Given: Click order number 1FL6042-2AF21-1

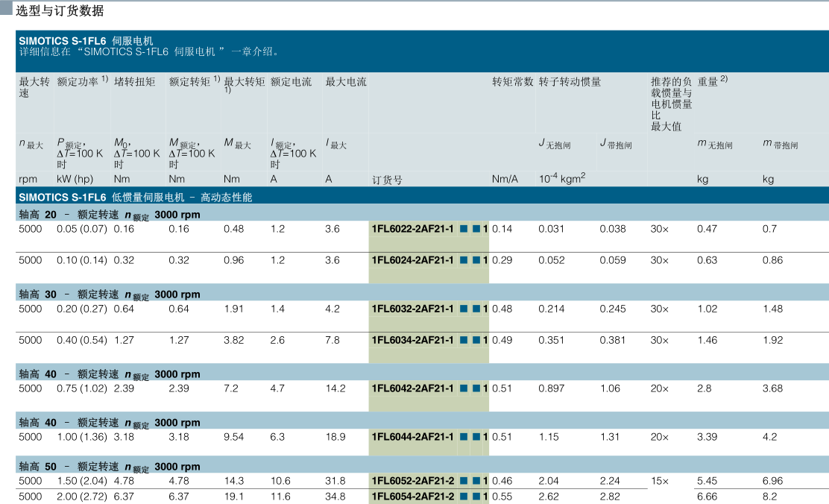Looking at the screenshot, I should [412, 388].
